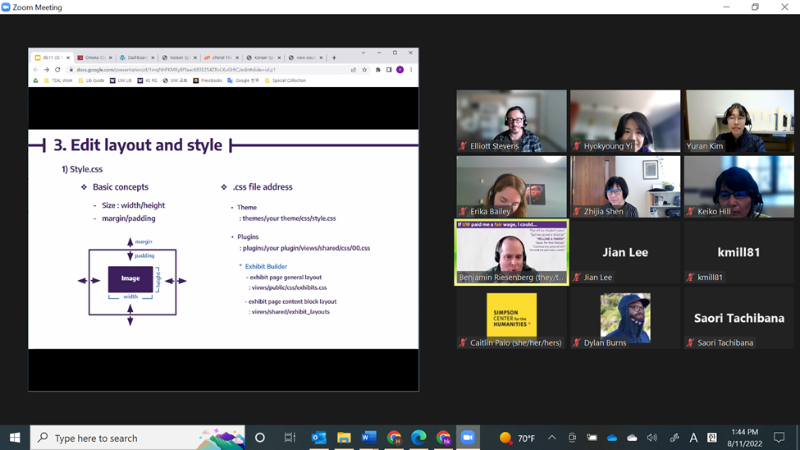
Task: Open File Explorer from the taskbar
Action: click(x=344, y=438)
